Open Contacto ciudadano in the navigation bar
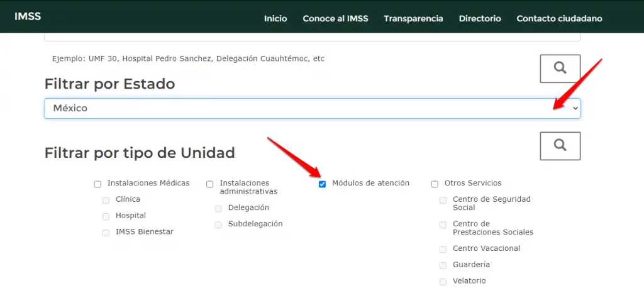 pyautogui.click(x=559, y=18)
